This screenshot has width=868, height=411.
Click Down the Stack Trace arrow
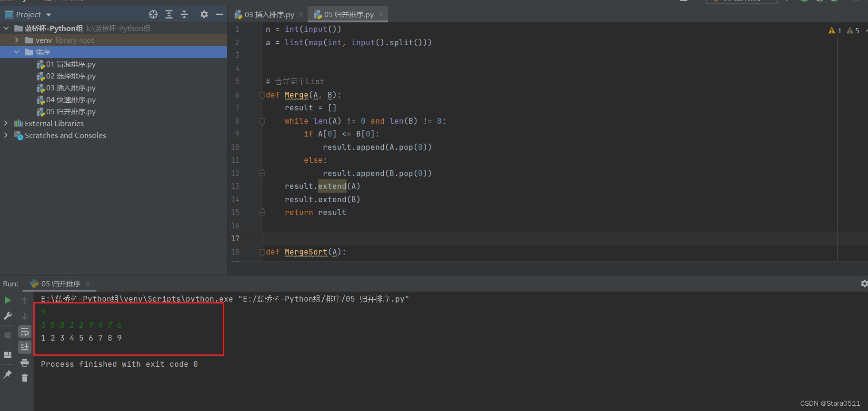[25, 316]
